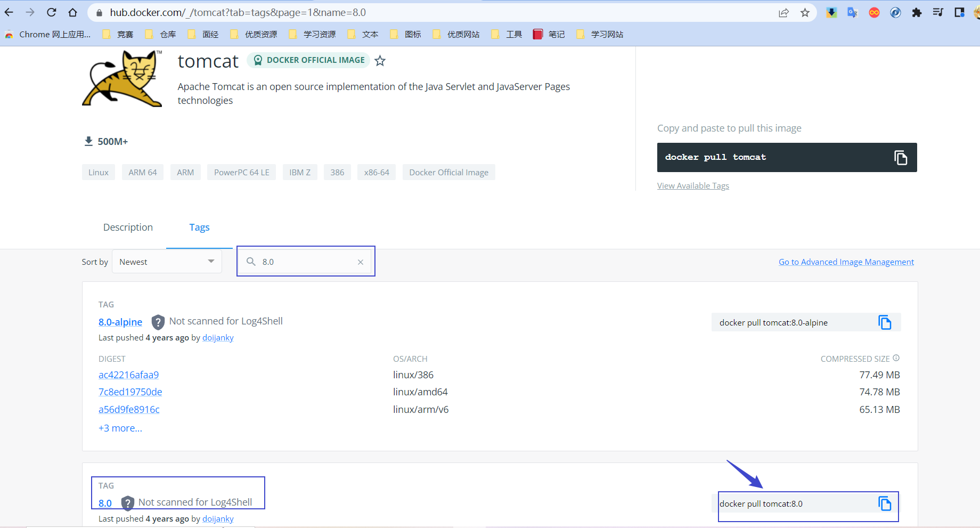Open the 优质网站 bookmark folder
980x528 pixels.
pos(456,35)
